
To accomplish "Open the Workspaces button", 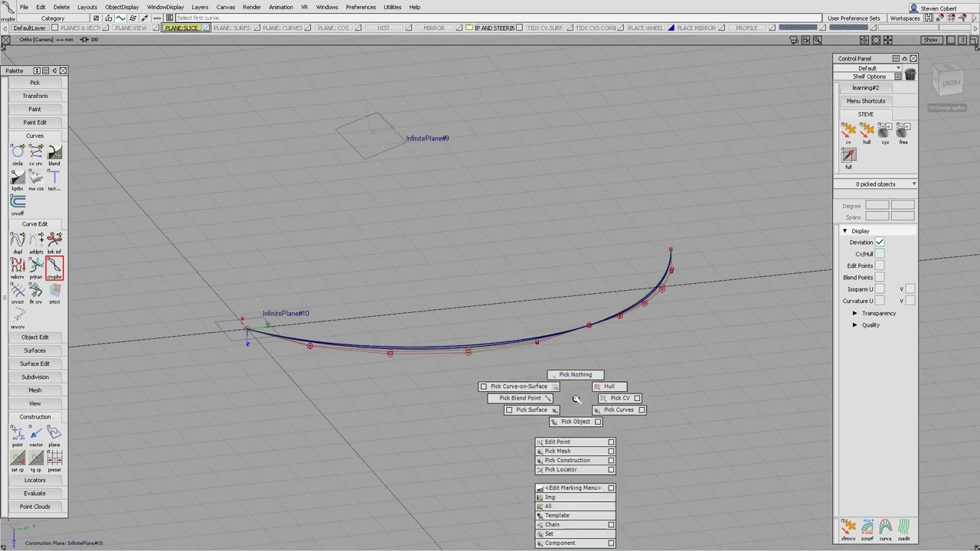I will click(904, 18).
